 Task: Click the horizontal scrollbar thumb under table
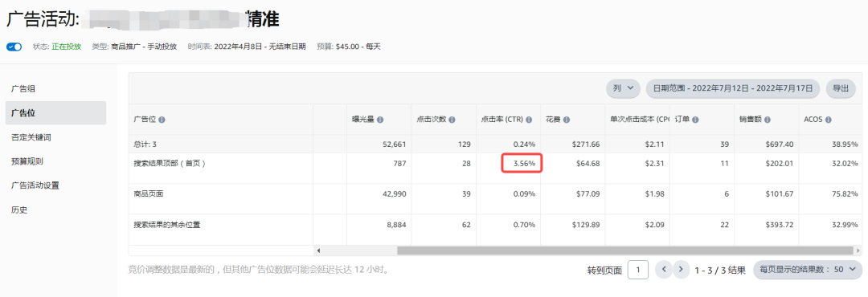coord(625,250)
